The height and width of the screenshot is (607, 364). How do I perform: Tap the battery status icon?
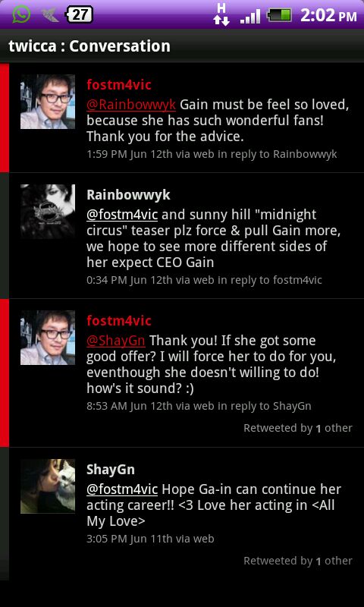point(279,15)
